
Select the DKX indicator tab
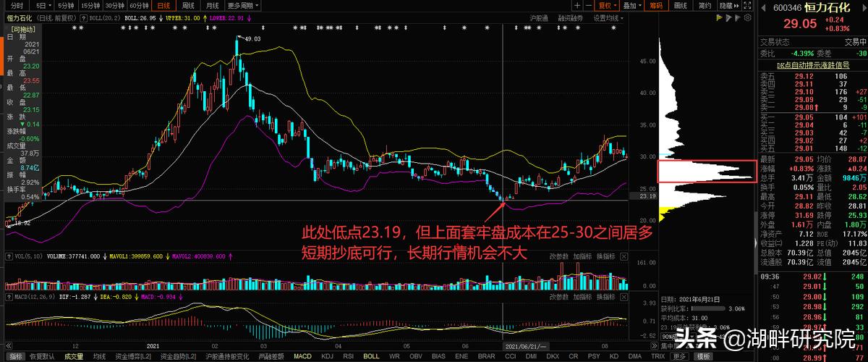[553, 357]
